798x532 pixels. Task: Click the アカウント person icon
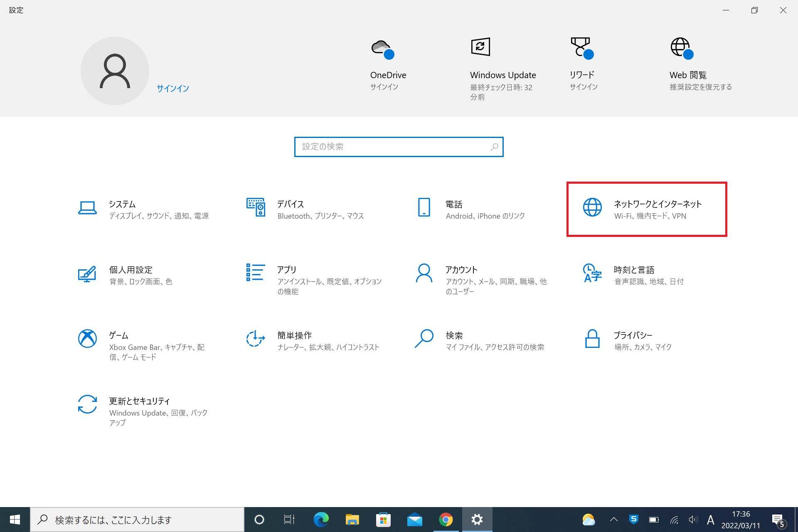424,273
